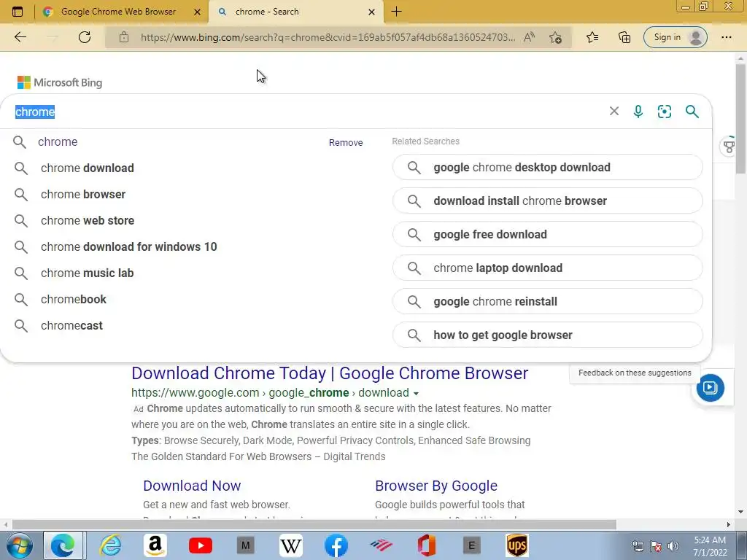Select related search how to get google browser
Image resolution: width=747 pixels, height=560 pixels.
pyautogui.click(x=547, y=335)
